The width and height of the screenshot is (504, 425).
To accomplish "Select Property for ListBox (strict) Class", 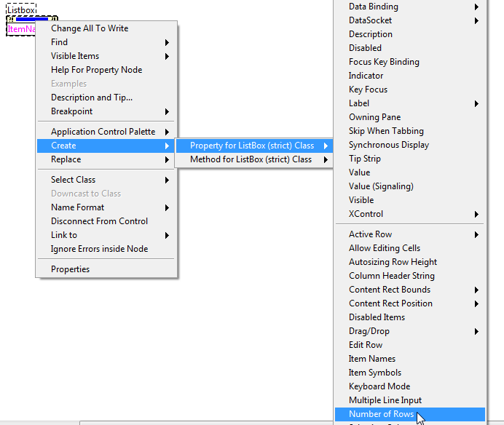I will pos(254,146).
